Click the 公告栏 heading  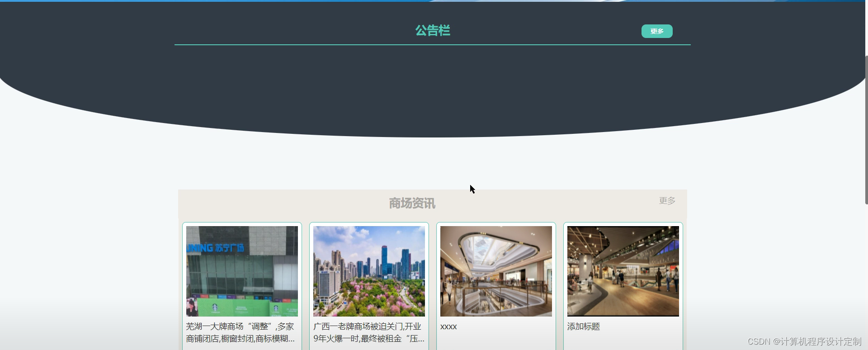pos(433,30)
